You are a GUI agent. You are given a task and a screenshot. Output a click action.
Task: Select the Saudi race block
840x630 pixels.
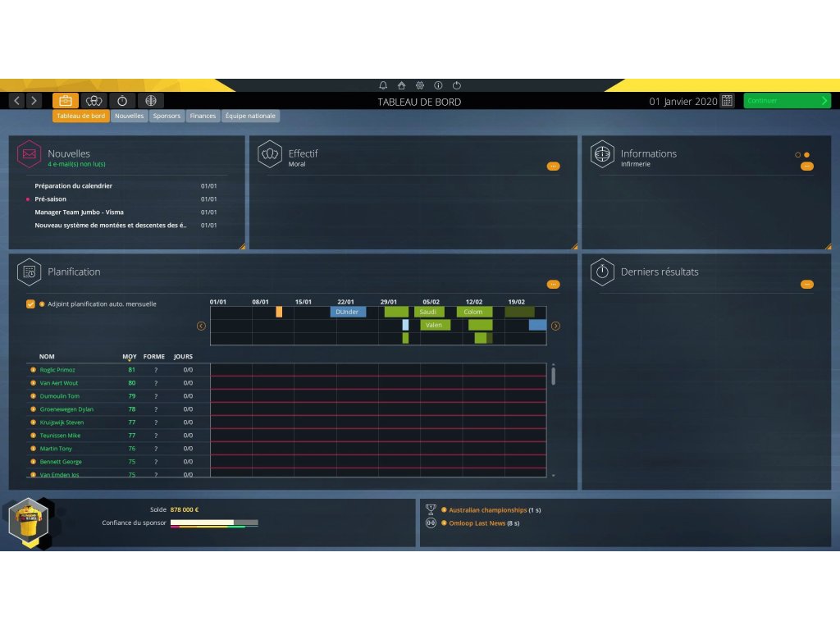pos(428,312)
